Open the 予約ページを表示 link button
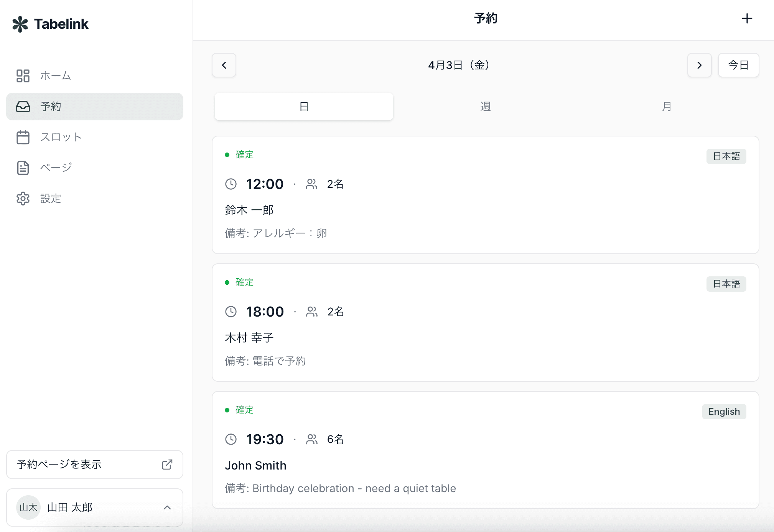The height and width of the screenshot is (532, 774). (x=95, y=465)
